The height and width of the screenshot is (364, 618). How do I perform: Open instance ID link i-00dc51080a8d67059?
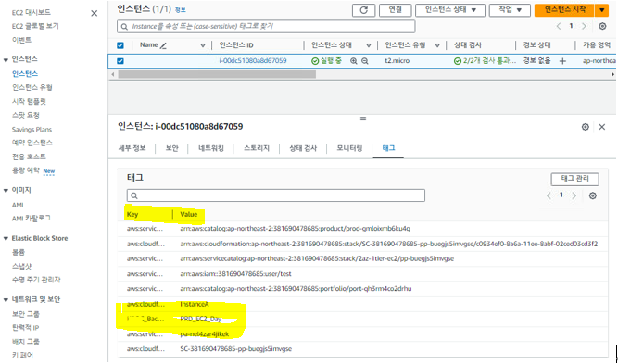click(x=253, y=61)
